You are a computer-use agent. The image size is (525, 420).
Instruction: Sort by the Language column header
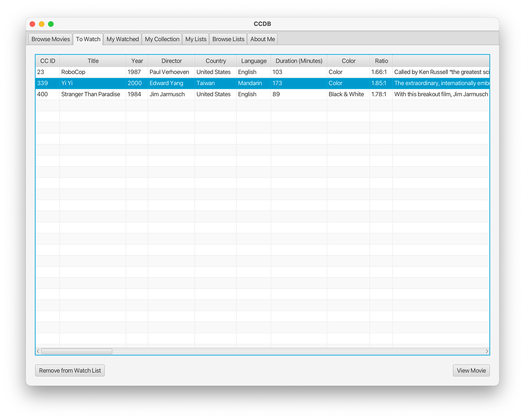click(254, 61)
